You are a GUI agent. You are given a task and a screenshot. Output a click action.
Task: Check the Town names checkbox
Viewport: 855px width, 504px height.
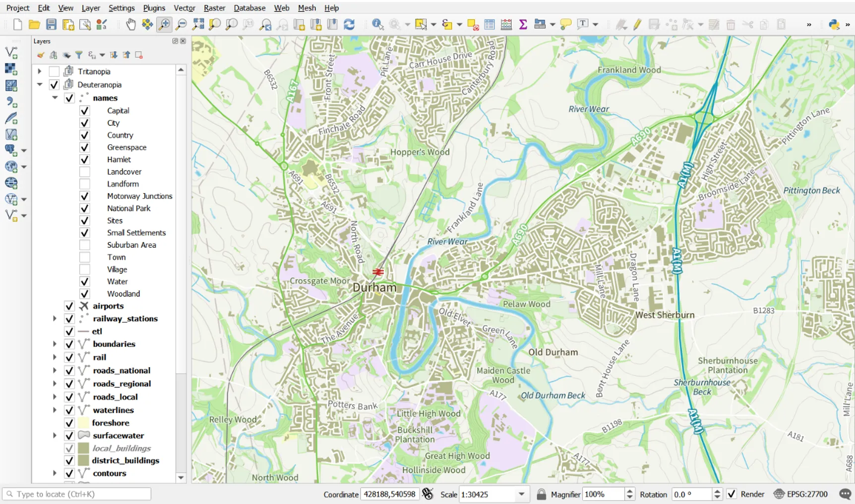(x=84, y=257)
